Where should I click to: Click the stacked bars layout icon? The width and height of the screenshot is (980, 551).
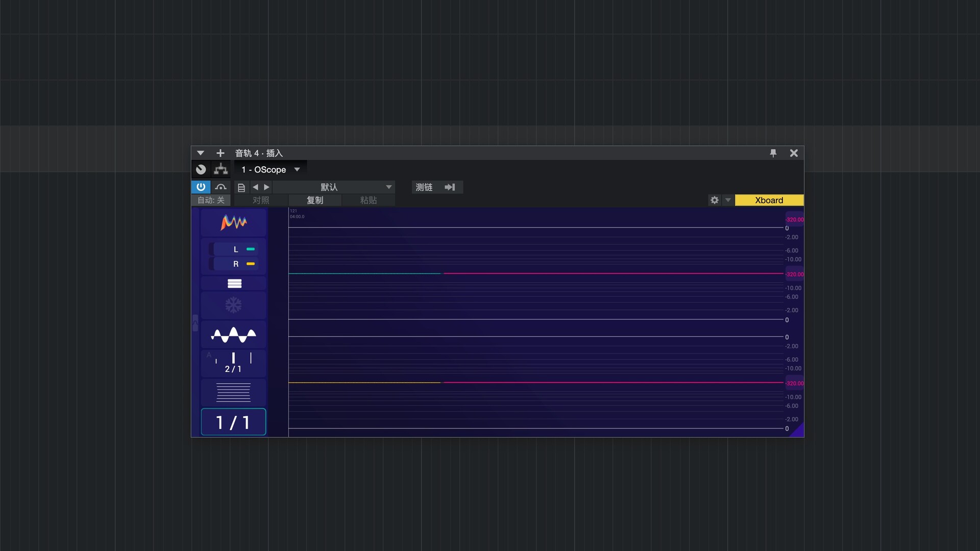(x=234, y=284)
